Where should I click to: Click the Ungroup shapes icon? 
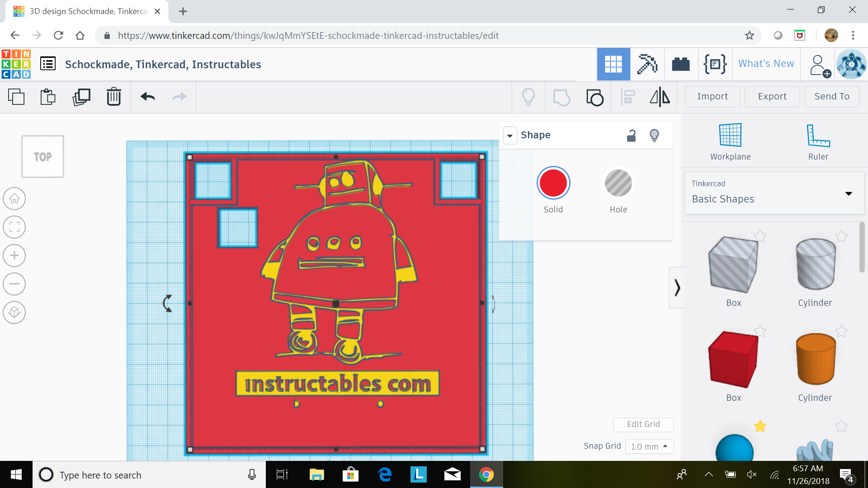595,97
